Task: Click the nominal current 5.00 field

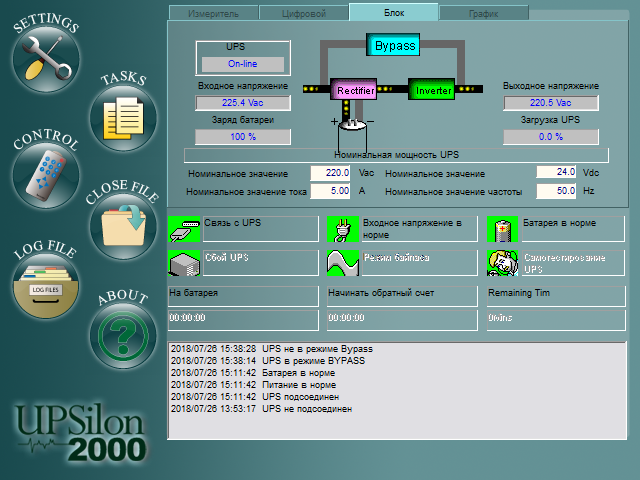Action: (x=330, y=191)
